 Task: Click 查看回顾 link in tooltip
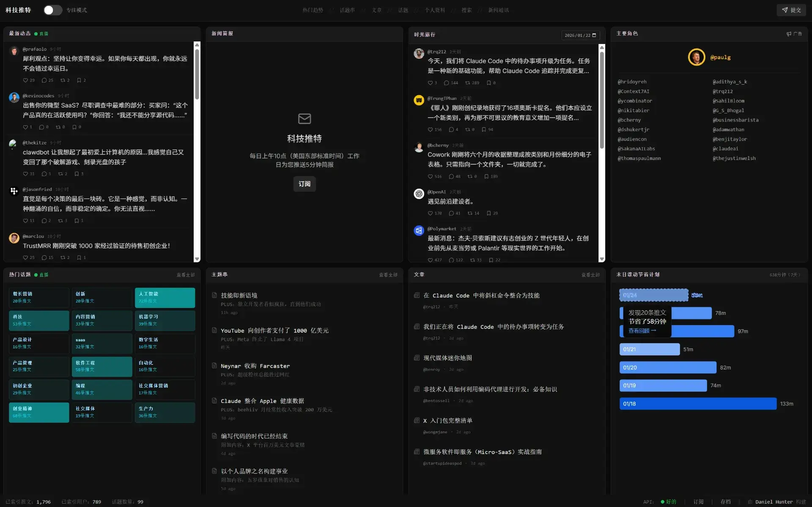click(642, 331)
